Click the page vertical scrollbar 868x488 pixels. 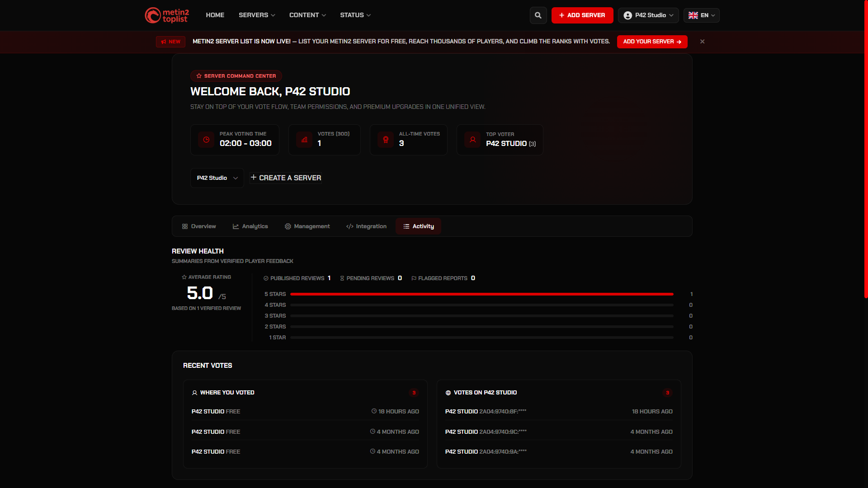(x=866, y=149)
